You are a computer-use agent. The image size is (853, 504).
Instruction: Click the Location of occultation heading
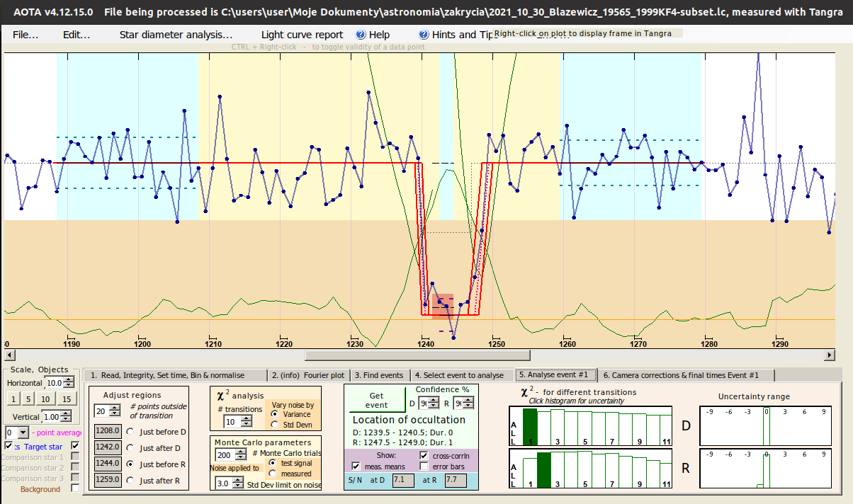[409, 420]
